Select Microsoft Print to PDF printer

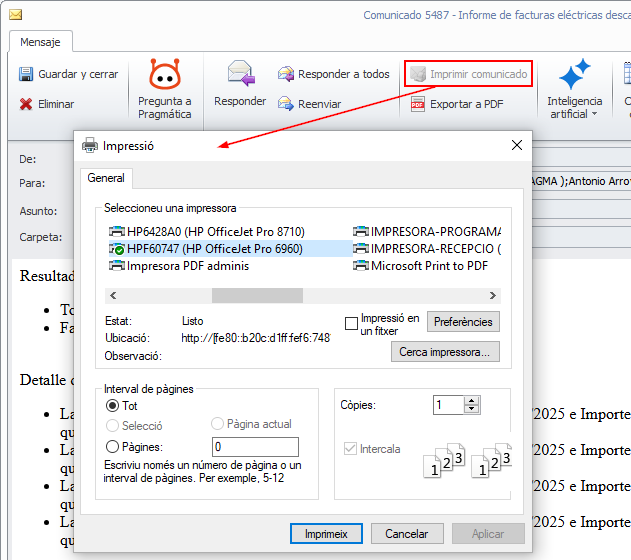pyautogui.click(x=421, y=266)
